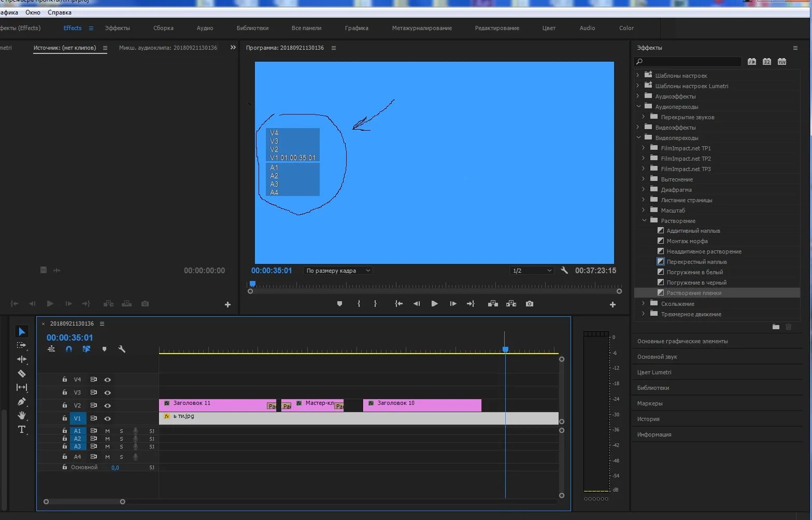Filter effects by 32-bit color icon
Image resolution: width=812 pixels, height=520 pixels.
pos(767,62)
